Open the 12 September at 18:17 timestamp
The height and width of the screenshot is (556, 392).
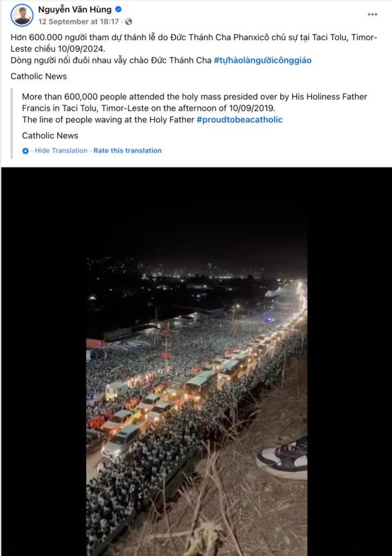point(78,22)
